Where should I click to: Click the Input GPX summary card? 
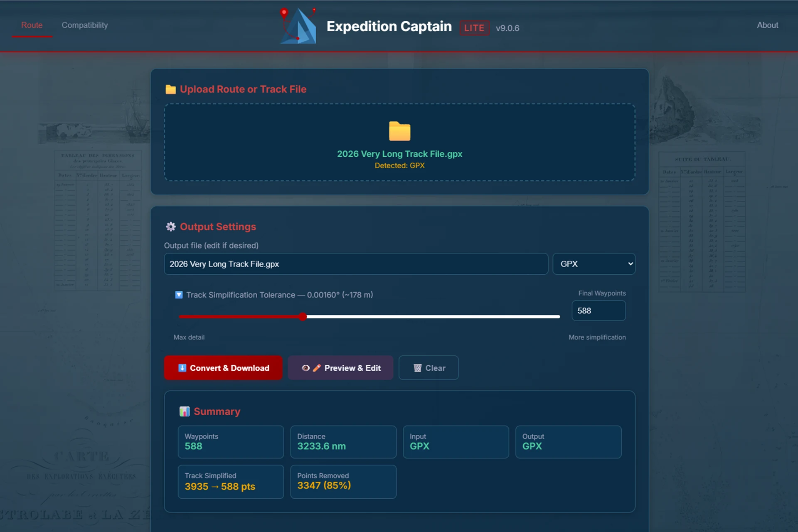click(x=456, y=442)
